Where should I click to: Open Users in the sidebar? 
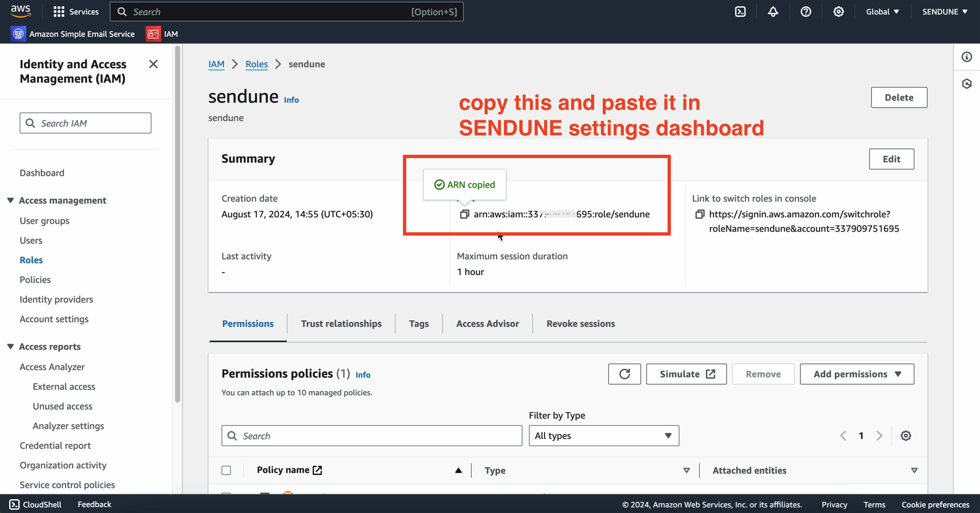31,240
